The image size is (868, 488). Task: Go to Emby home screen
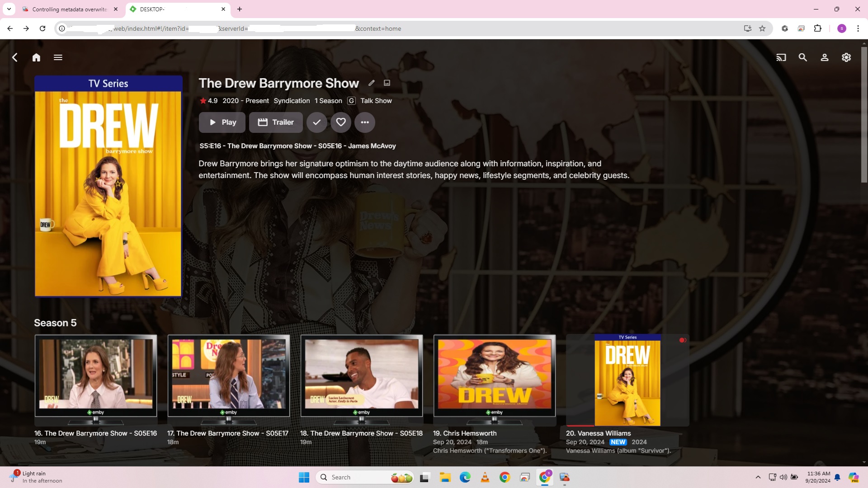[36, 57]
